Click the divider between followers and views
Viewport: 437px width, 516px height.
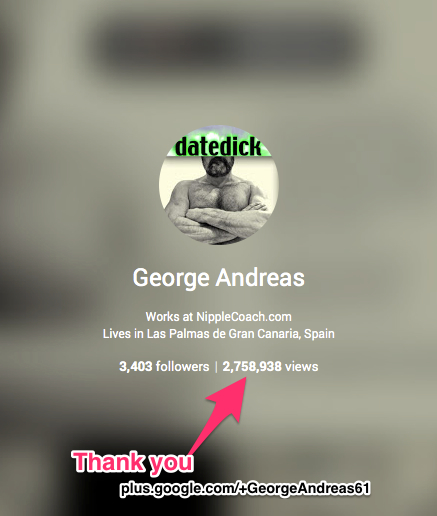click(216, 367)
